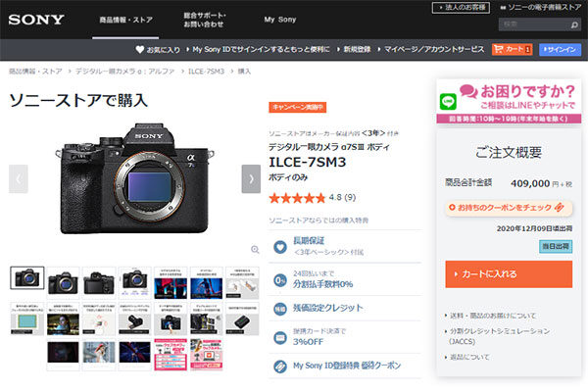
Task: Click the magnifier search icon
Action: click(574, 25)
